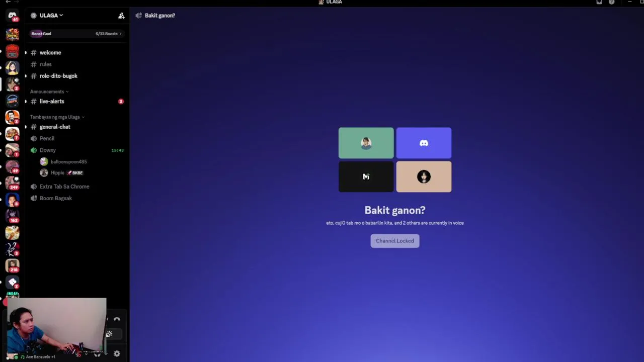Open server icon with 8 badge
Screen dimensions: 644x362
coord(12,200)
